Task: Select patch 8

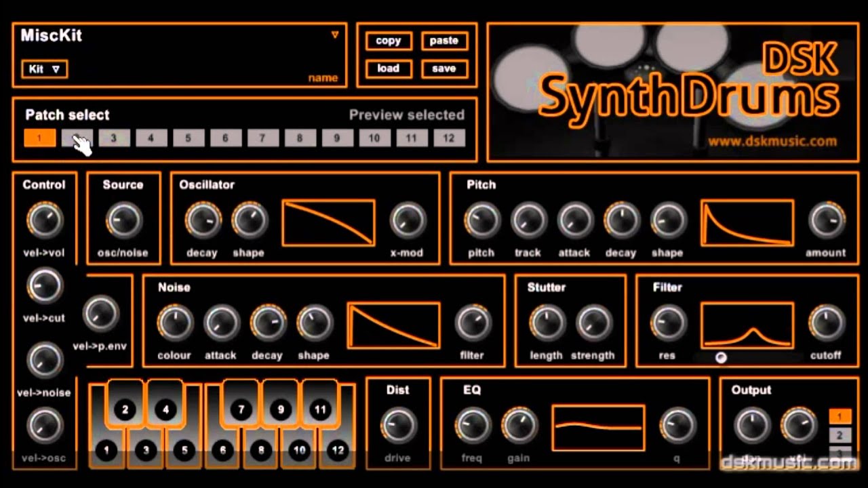Action: [300, 138]
